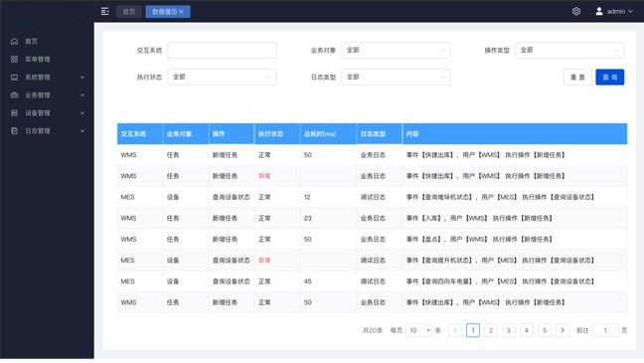The width and height of the screenshot is (644, 363).
Task: Open the 执行状态 dropdown
Action: pyautogui.click(x=222, y=77)
